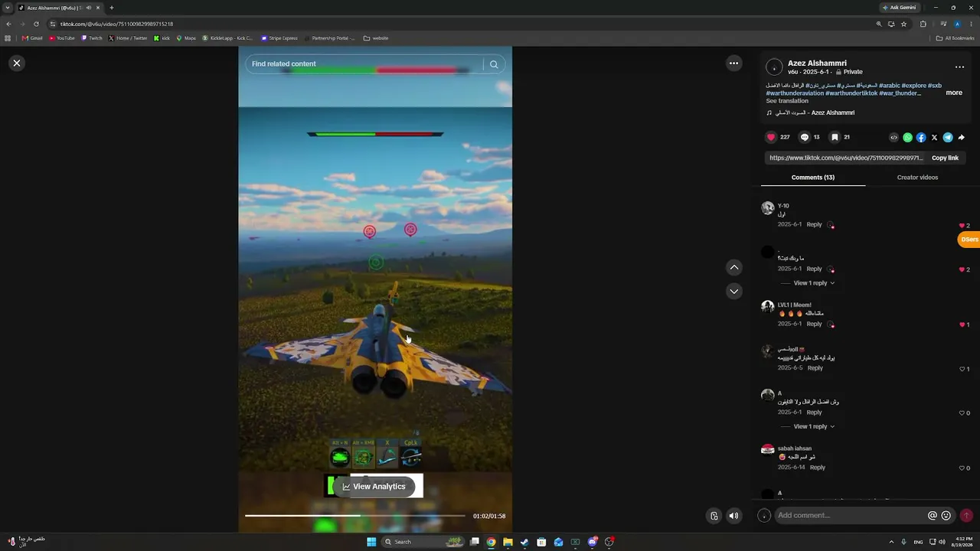Open the Gmail bookmark

(32, 38)
